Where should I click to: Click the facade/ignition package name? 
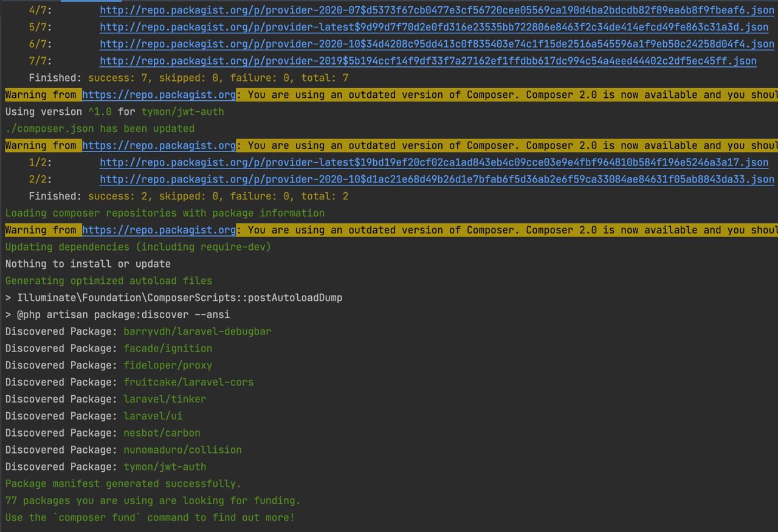pos(168,349)
